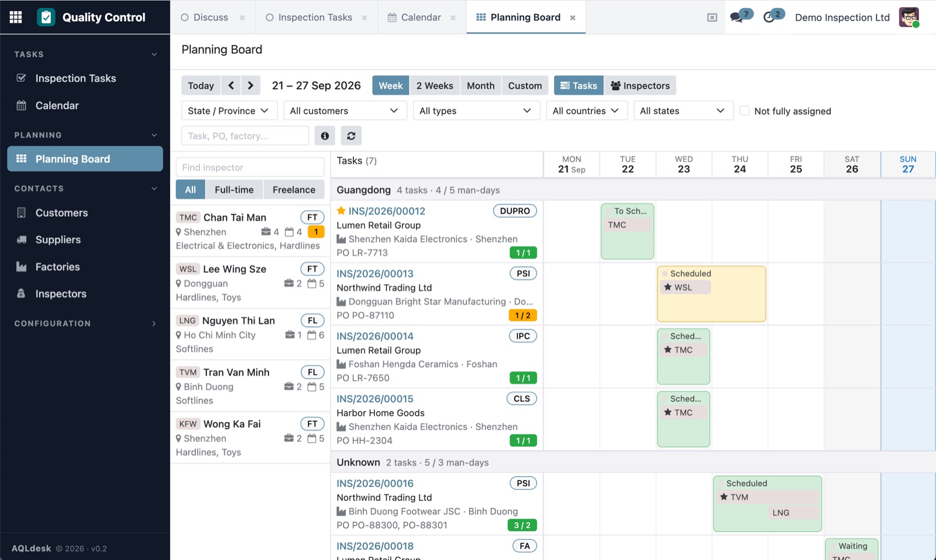Image resolution: width=936 pixels, height=560 pixels.
Task: Click the Today button
Action: click(x=201, y=85)
